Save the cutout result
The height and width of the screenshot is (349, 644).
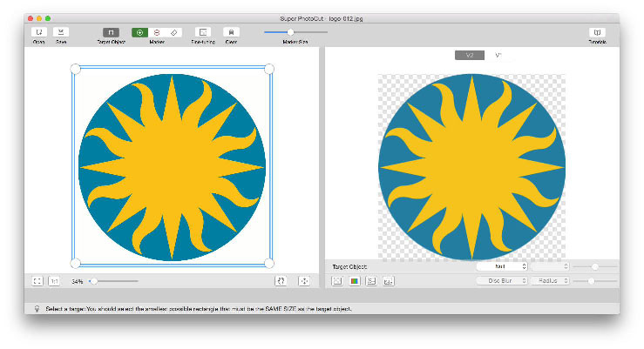point(61,32)
